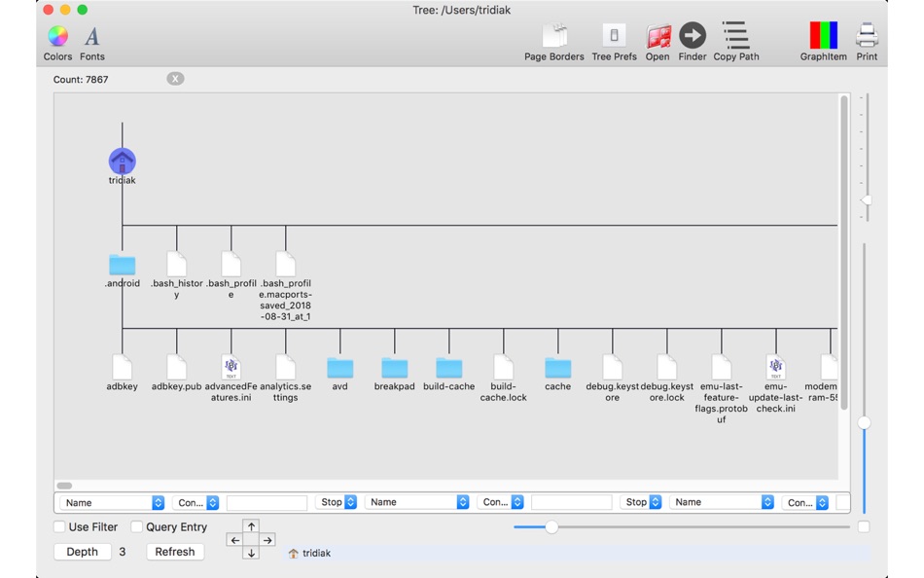Reveal the selected item in Finder
This screenshot has width=924, height=578.
click(x=693, y=42)
